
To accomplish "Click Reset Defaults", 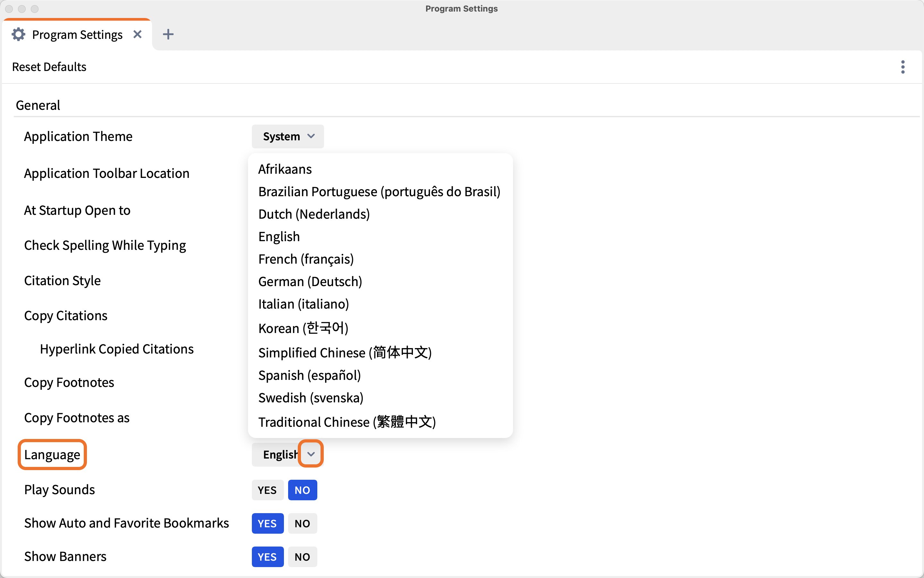I will (x=49, y=67).
